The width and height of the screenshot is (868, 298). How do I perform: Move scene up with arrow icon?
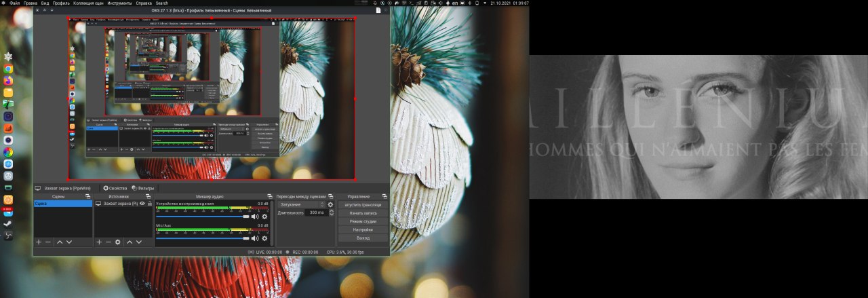(60, 242)
